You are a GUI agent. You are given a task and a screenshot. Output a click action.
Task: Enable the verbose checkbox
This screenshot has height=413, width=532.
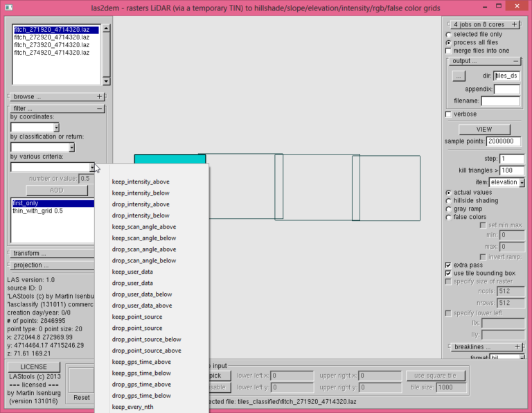point(448,114)
